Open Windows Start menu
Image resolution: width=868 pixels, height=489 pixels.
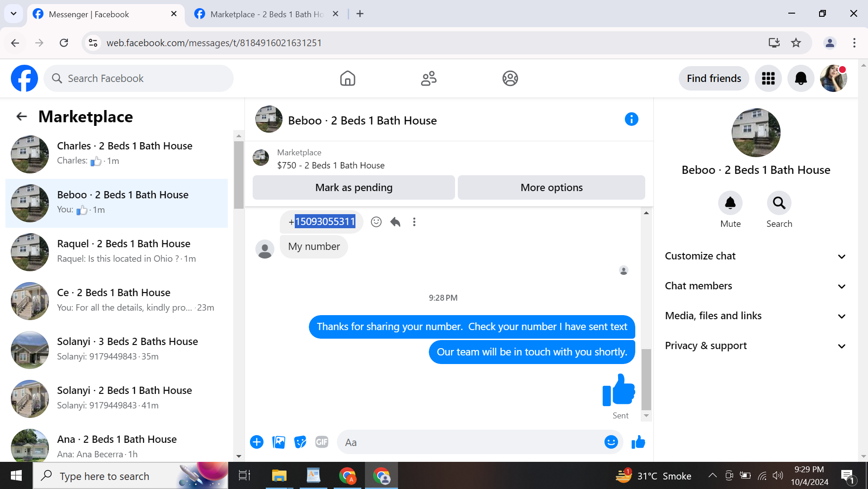(x=16, y=475)
